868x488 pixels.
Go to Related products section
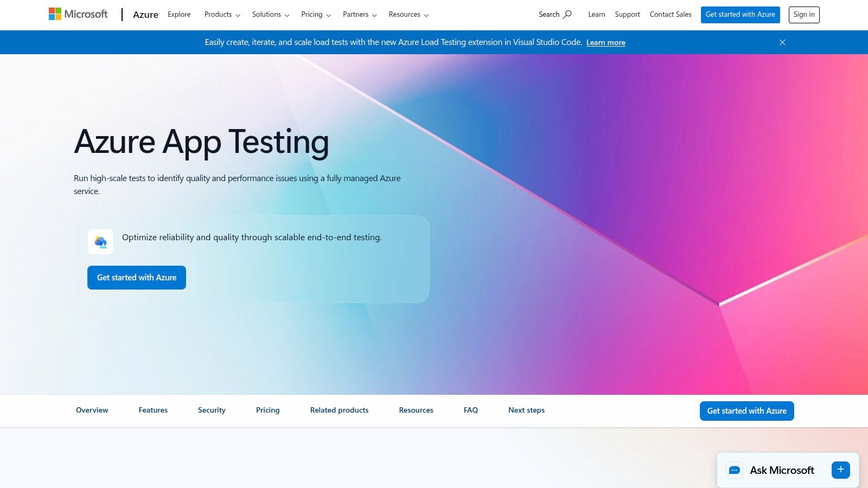coord(339,410)
